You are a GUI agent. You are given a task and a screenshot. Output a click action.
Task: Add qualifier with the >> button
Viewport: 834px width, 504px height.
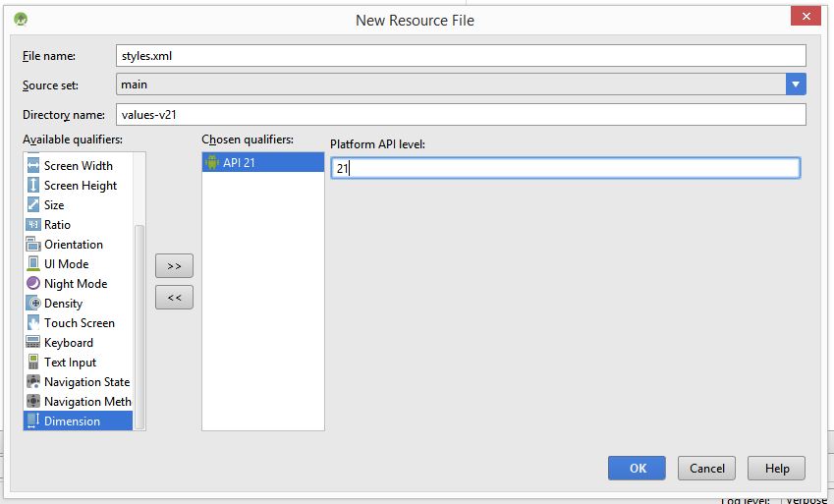pos(174,266)
